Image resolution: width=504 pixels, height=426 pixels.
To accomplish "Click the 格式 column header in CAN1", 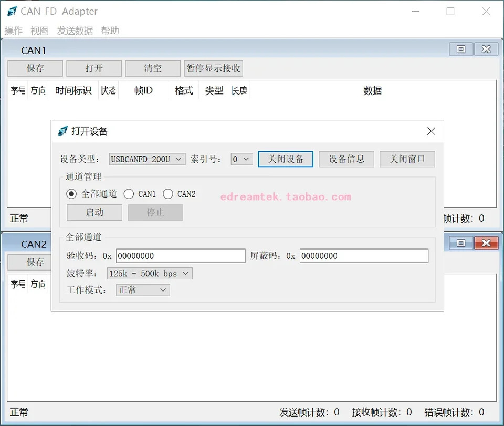I will tap(184, 91).
